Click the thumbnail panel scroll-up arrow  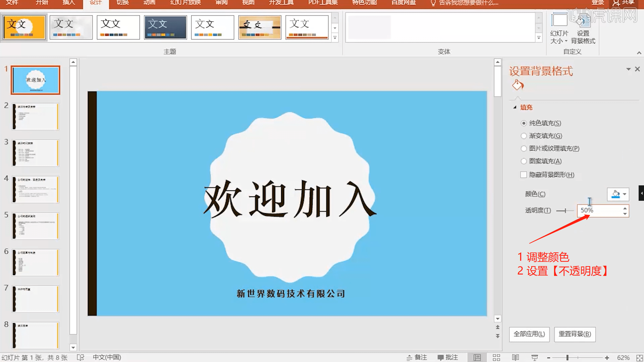coord(73,62)
